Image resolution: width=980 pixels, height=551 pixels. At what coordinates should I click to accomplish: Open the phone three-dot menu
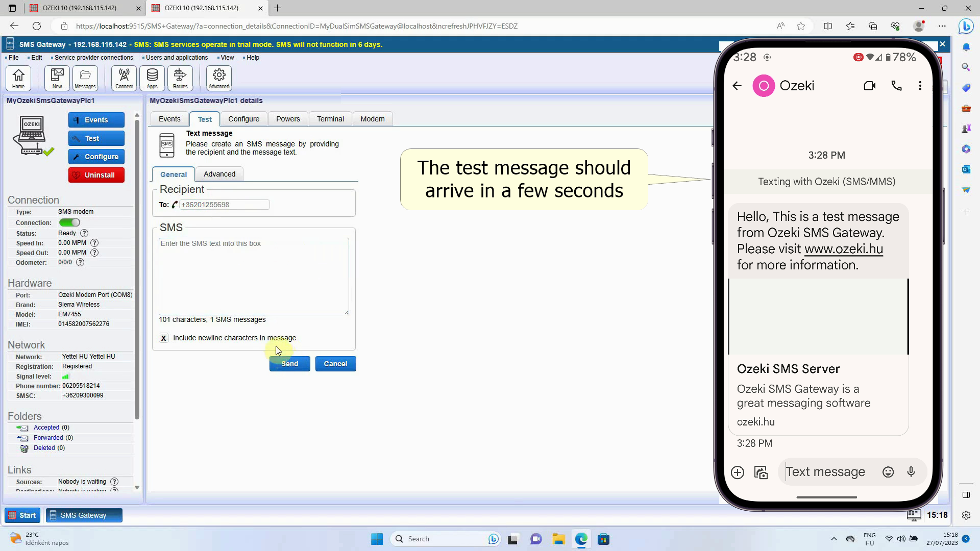(x=920, y=86)
